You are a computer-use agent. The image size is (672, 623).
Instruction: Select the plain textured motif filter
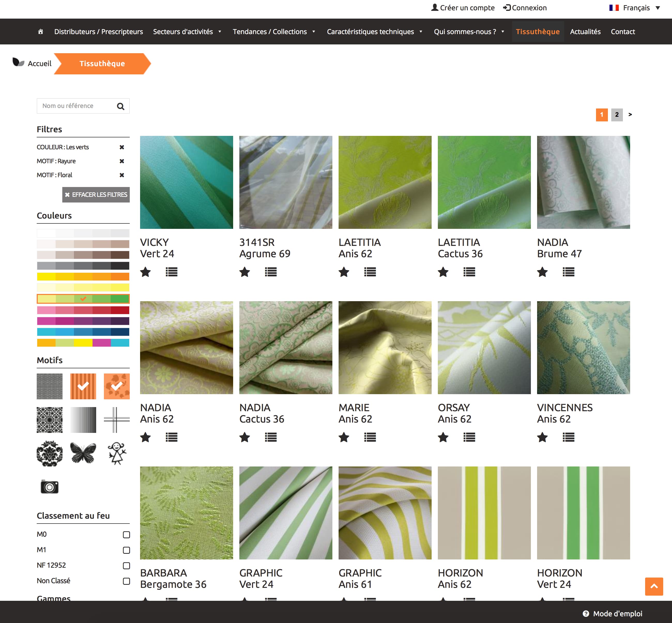click(x=50, y=386)
